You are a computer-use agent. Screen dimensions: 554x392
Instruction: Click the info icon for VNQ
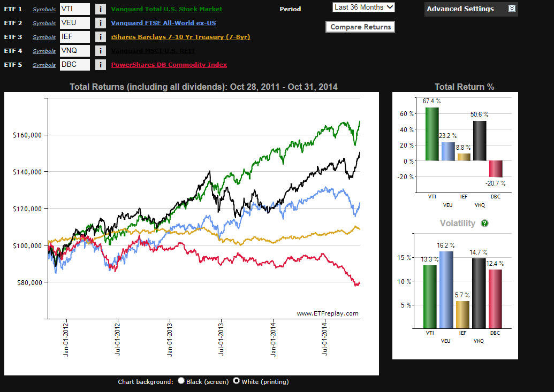pyautogui.click(x=100, y=51)
